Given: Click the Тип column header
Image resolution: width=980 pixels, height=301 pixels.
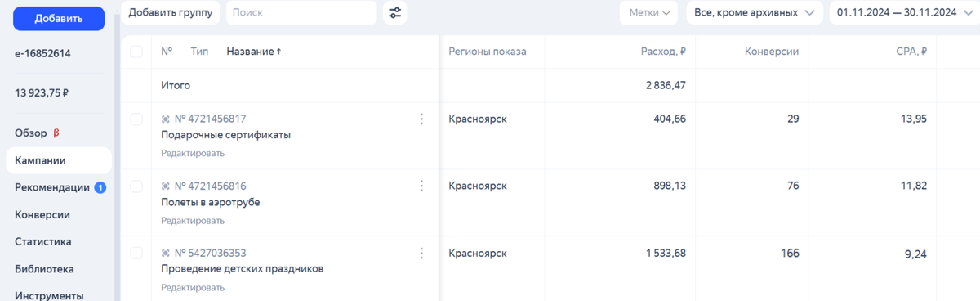Looking at the screenshot, I should [199, 52].
